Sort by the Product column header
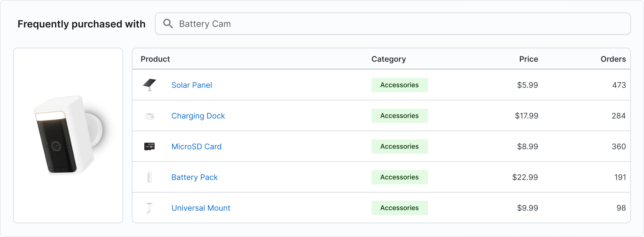 coord(155,59)
